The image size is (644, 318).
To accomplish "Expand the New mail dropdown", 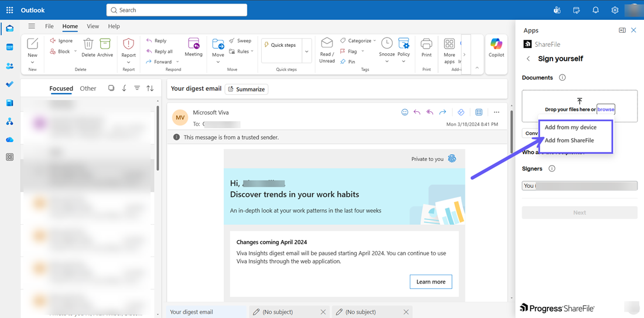I will click(x=32, y=63).
